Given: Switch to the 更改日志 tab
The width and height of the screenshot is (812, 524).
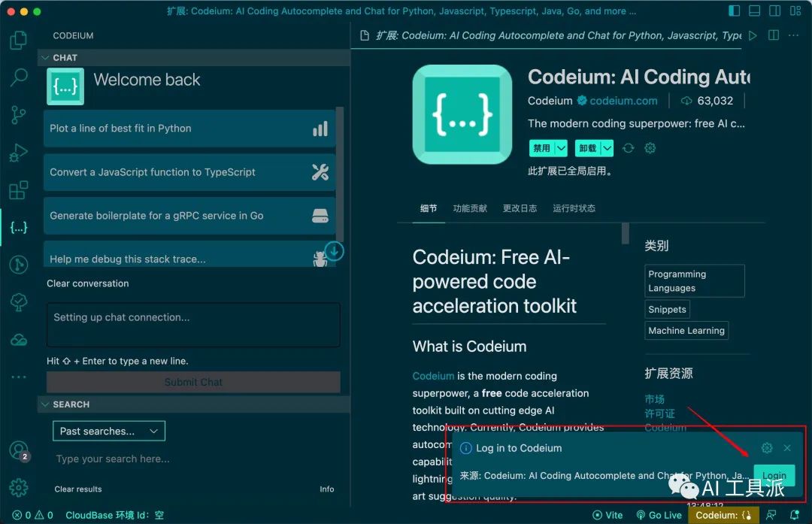Looking at the screenshot, I should point(520,208).
